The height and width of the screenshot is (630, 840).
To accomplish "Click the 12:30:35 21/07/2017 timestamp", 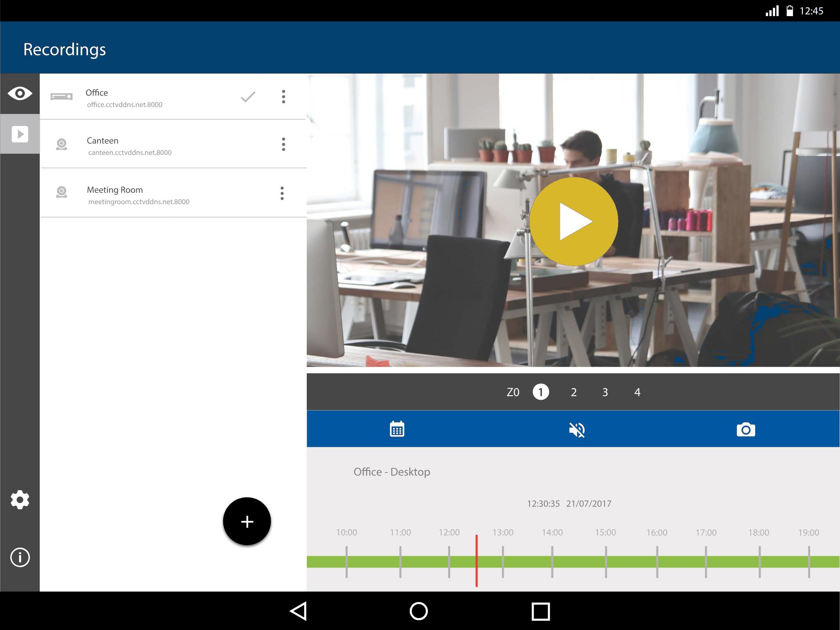I will click(569, 504).
